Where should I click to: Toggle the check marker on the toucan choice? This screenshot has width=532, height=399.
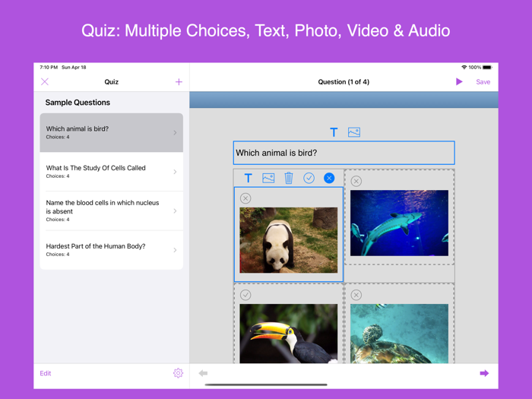245,295
